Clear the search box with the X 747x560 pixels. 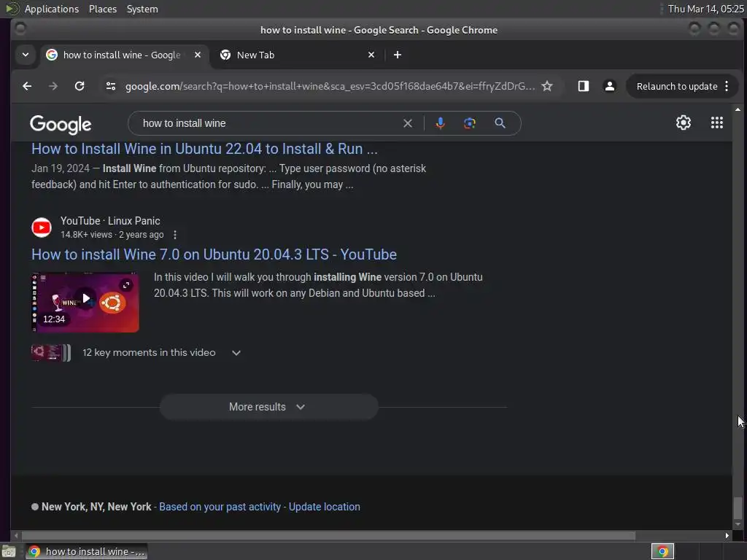408,123
